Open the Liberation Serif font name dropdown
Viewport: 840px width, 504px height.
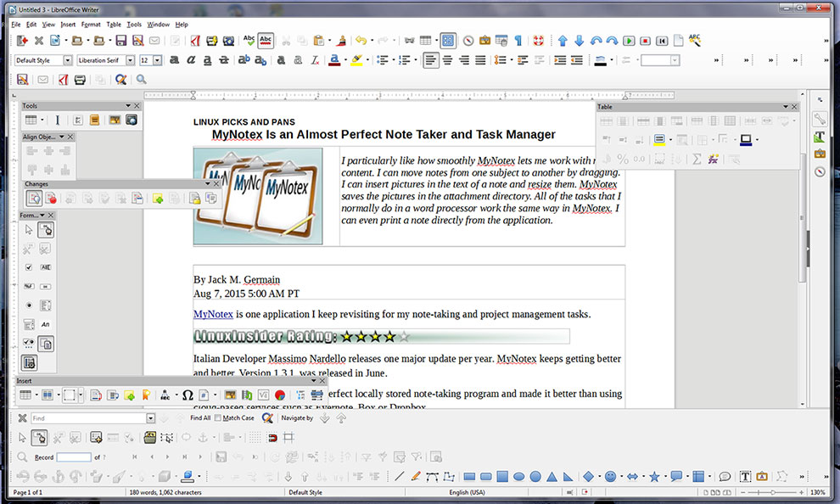[x=130, y=60]
